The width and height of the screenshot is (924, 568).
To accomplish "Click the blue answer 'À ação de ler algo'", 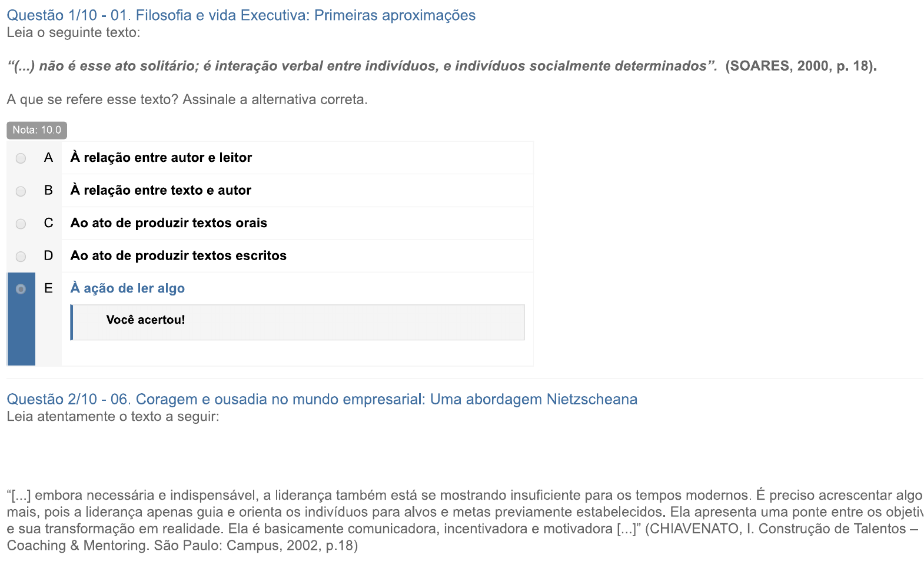I will (127, 288).
